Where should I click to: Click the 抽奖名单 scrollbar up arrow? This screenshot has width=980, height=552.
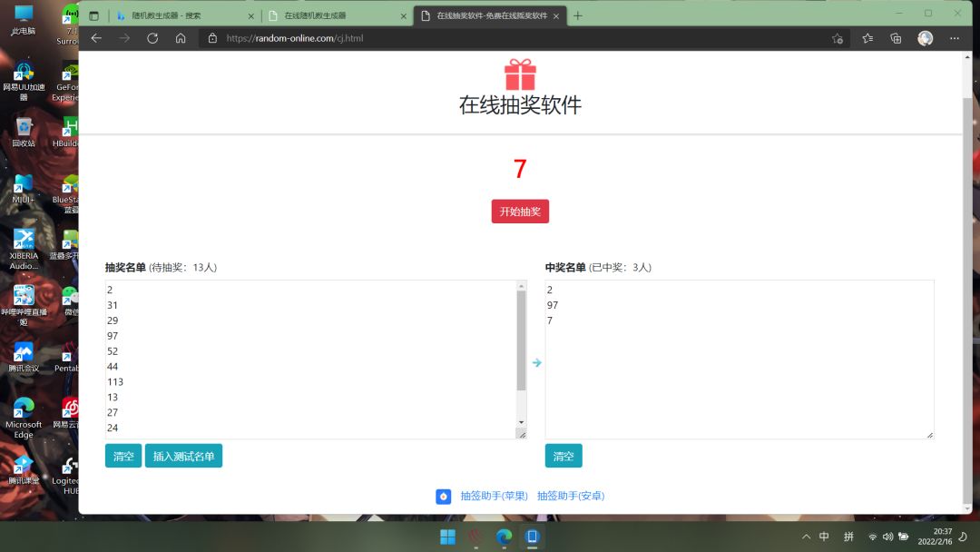click(521, 286)
